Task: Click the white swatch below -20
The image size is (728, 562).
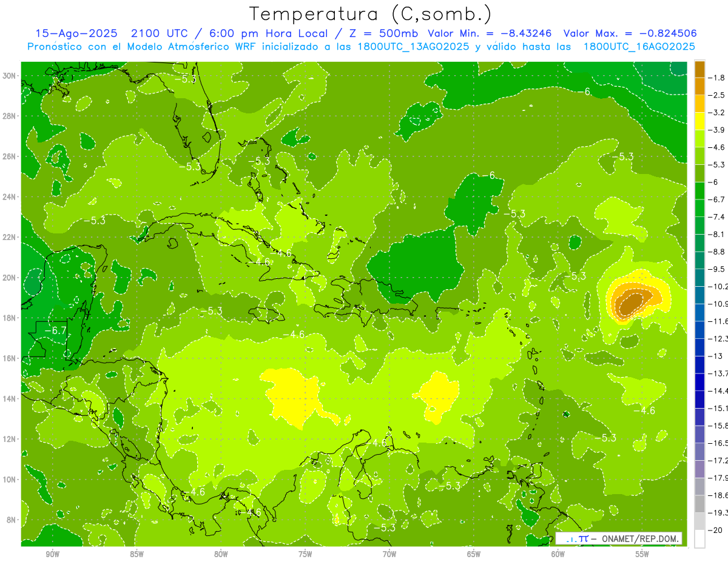Action: point(699,538)
